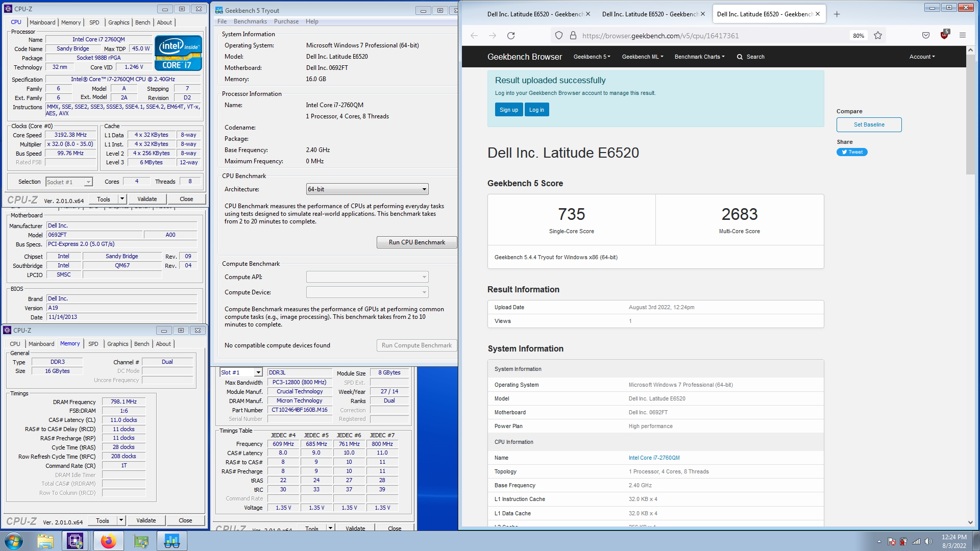Click the Tweet share button
The height and width of the screenshot is (551, 980).
(x=852, y=152)
